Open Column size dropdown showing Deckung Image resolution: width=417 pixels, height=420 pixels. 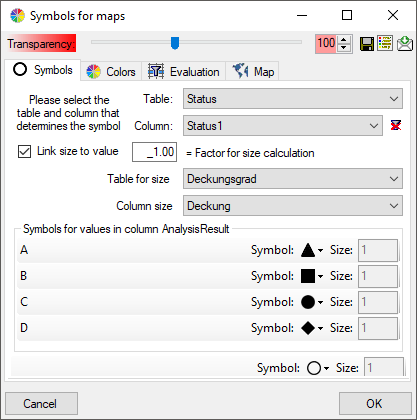point(293,206)
